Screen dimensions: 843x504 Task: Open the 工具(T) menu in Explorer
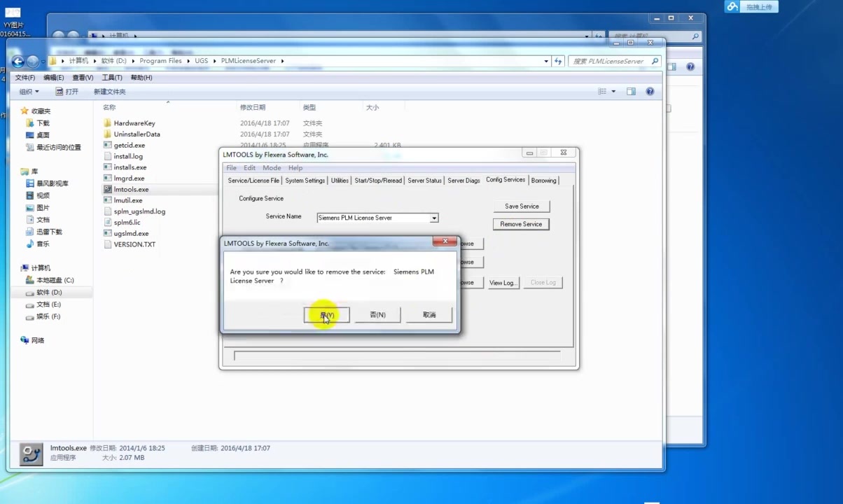112,78
